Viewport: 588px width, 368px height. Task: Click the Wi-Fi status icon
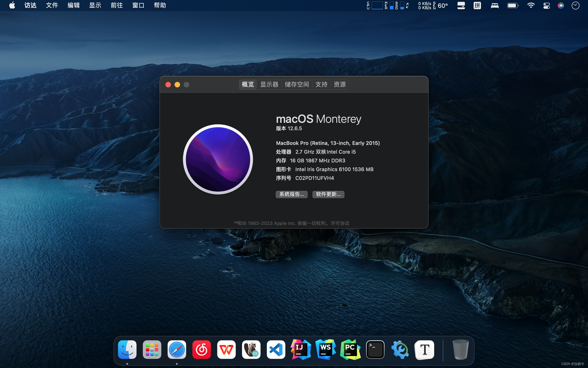click(x=531, y=5)
